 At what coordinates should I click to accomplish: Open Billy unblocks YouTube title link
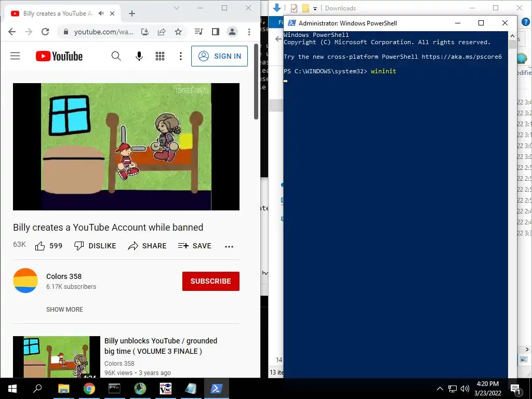tap(161, 346)
